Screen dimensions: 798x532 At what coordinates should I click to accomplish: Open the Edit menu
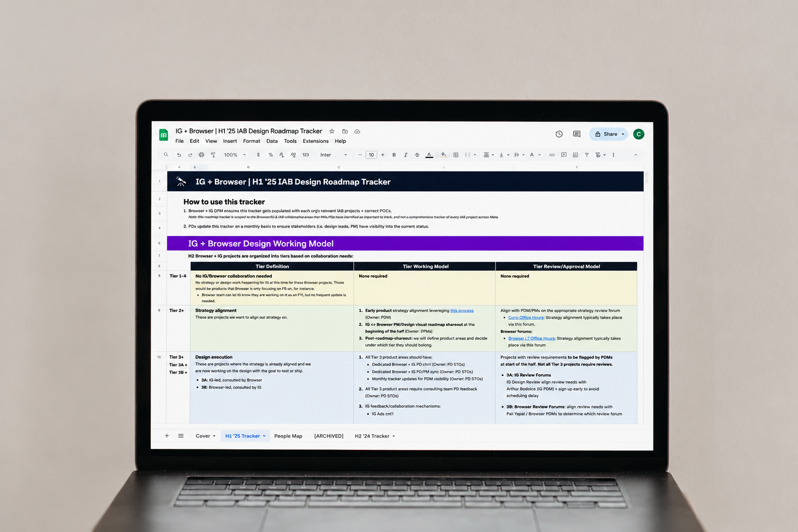[194, 141]
